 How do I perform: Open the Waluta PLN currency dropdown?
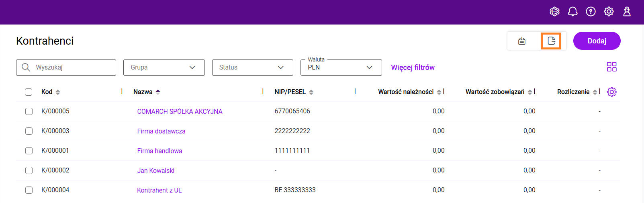(x=341, y=68)
